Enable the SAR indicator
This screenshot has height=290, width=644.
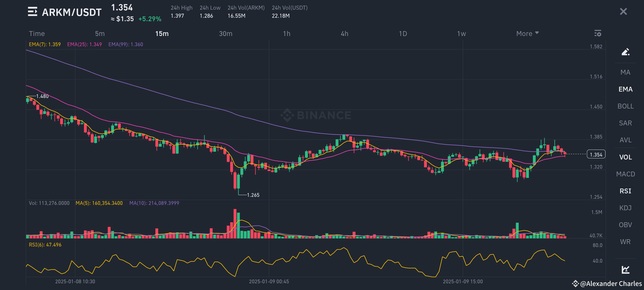[x=625, y=123]
